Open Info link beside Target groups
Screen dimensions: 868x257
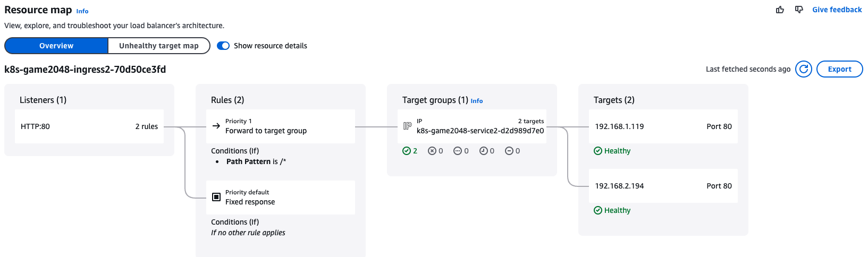pos(477,101)
